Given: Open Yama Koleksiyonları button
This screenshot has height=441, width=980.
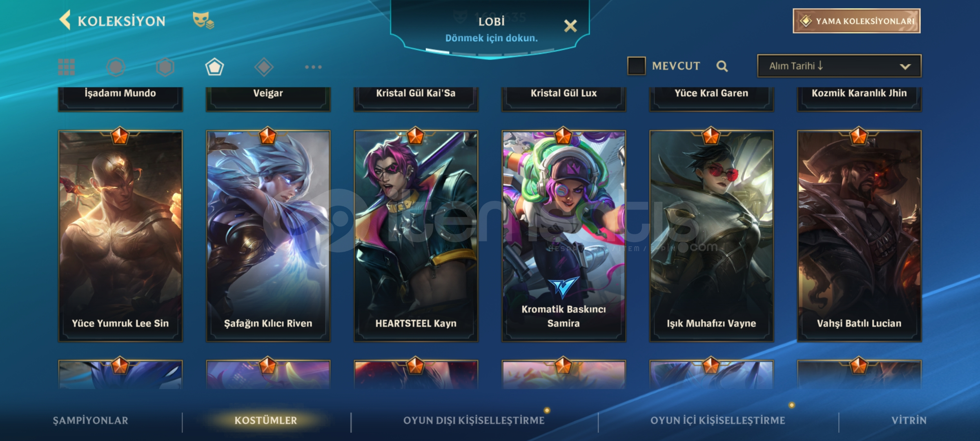Looking at the screenshot, I should 857,21.
